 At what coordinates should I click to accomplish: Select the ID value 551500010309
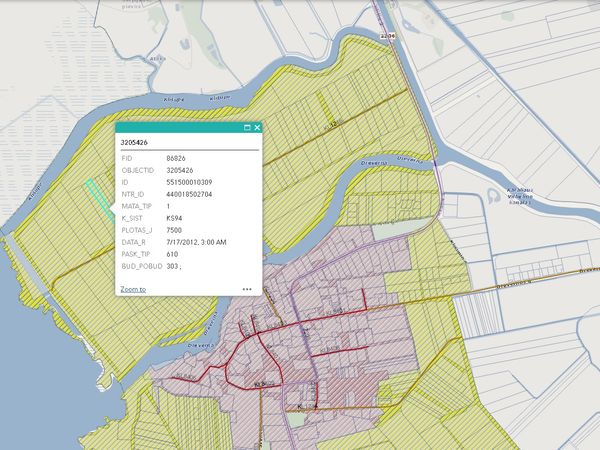pyautogui.click(x=189, y=182)
